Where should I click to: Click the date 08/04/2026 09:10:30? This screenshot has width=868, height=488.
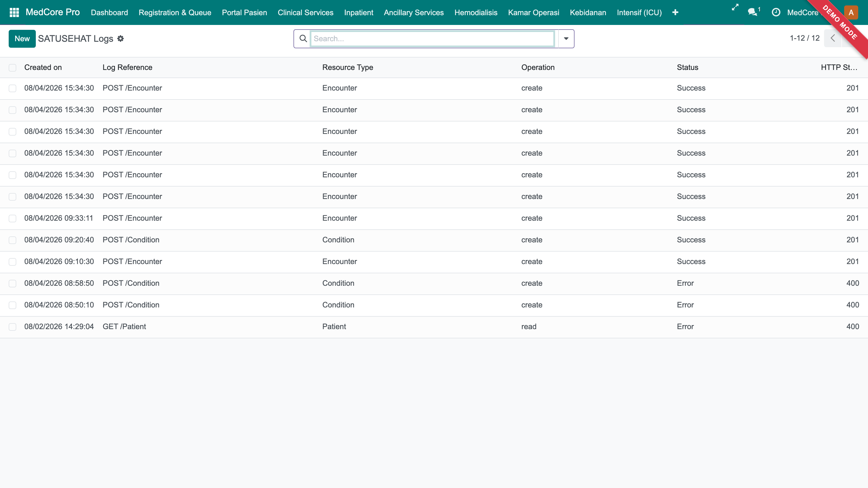59,262
